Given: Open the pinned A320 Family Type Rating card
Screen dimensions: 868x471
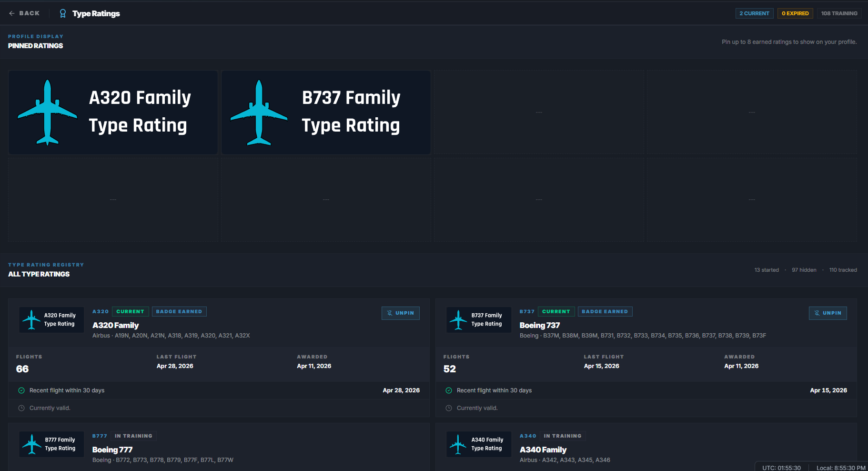Looking at the screenshot, I should tap(113, 113).
